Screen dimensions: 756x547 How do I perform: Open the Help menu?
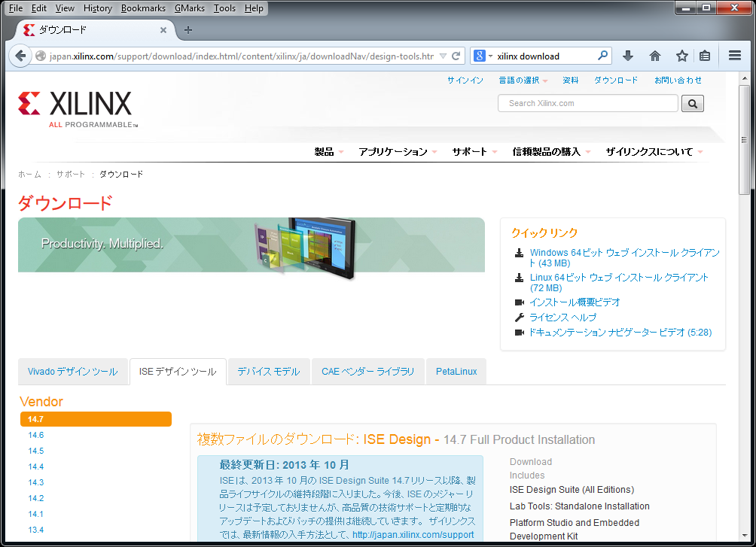[x=254, y=8]
